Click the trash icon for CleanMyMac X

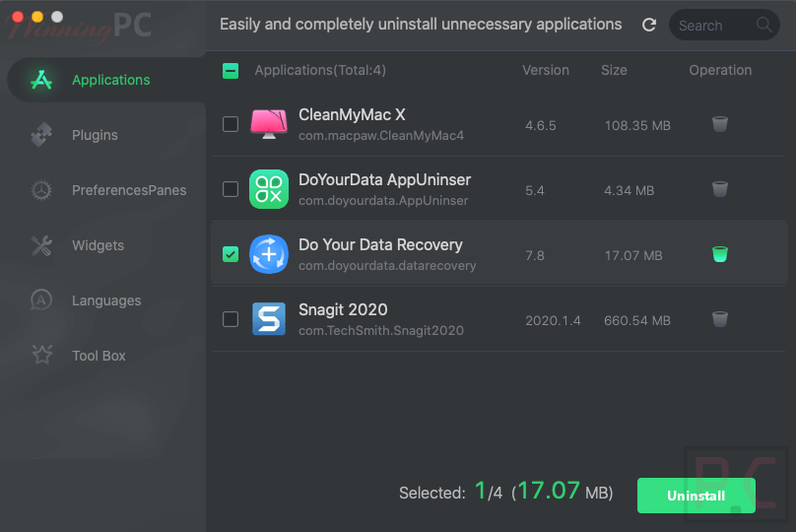tap(720, 124)
